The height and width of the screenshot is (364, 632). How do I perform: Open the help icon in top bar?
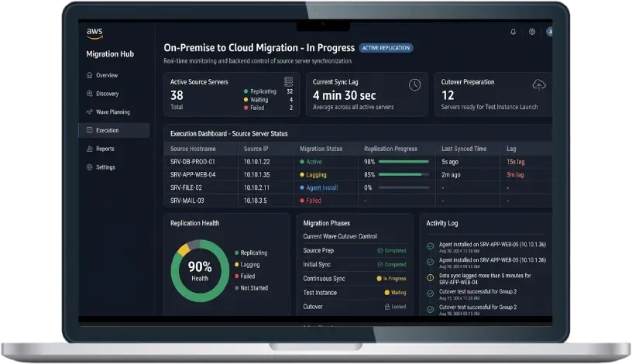point(532,32)
